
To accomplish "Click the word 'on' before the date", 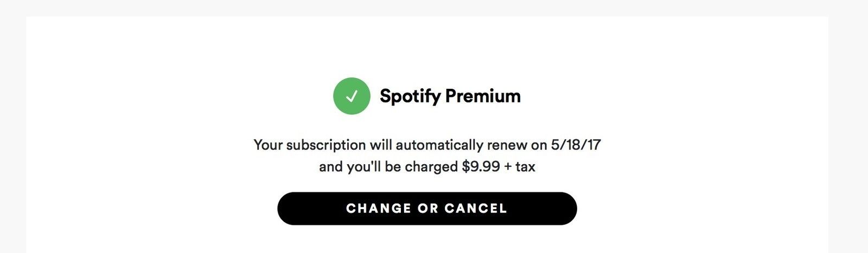I will (x=539, y=145).
